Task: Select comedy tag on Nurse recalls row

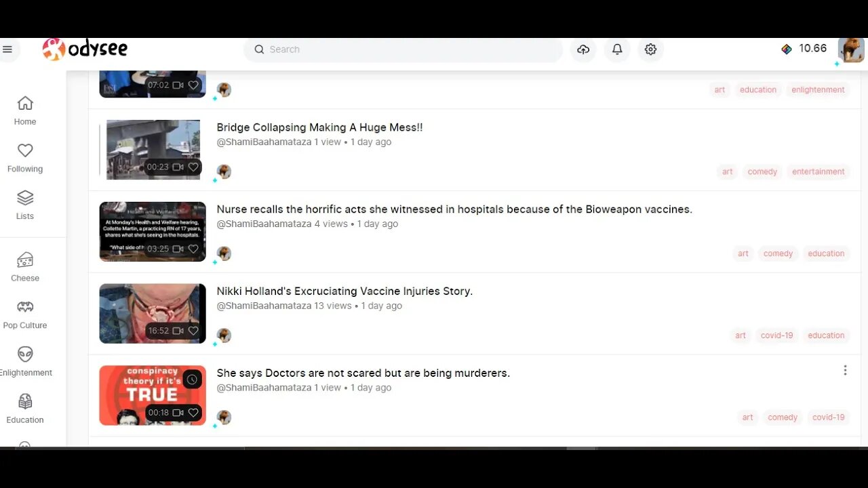Action: (778, 253)
